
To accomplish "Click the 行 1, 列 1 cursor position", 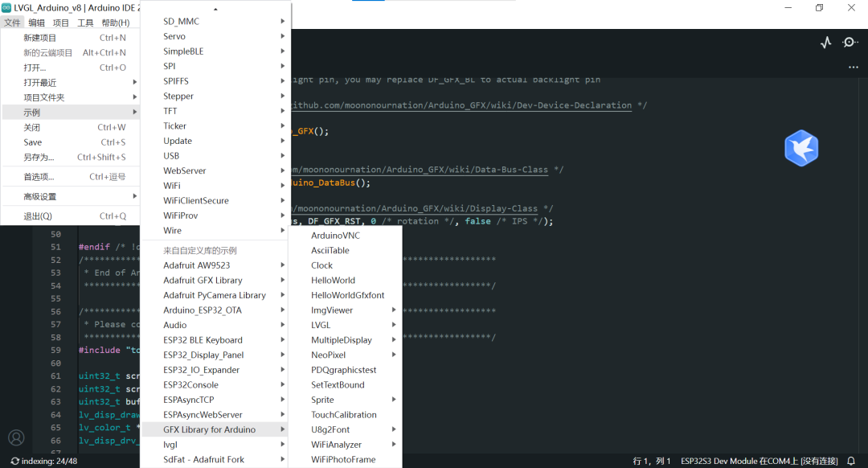I will tap(652, 461).
